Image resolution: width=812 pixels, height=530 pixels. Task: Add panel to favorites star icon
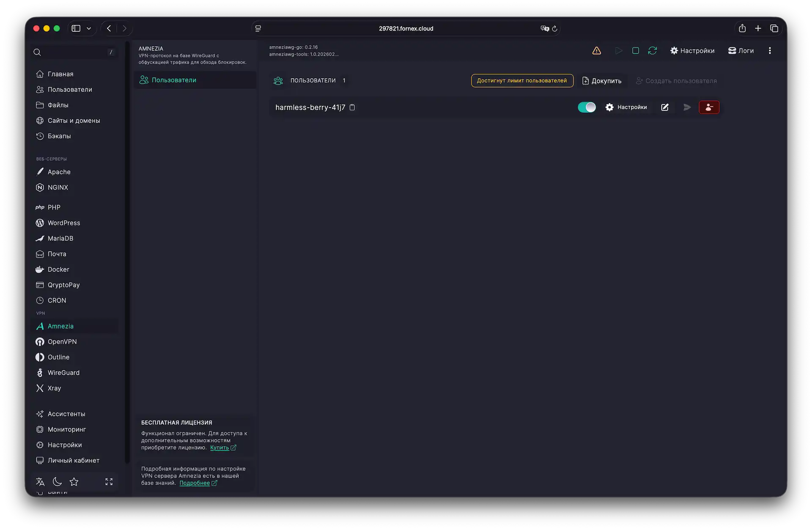coord(74,482)
